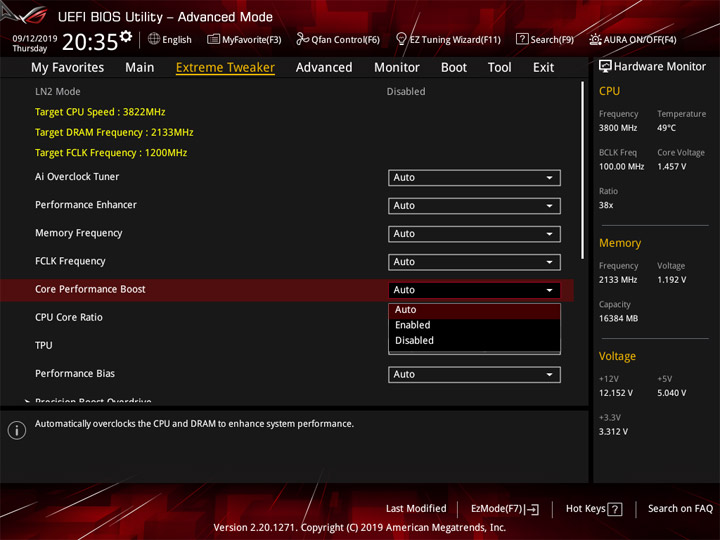
Task: Click the Core Voltage 1.457 V value
Action: pos(671,167)
